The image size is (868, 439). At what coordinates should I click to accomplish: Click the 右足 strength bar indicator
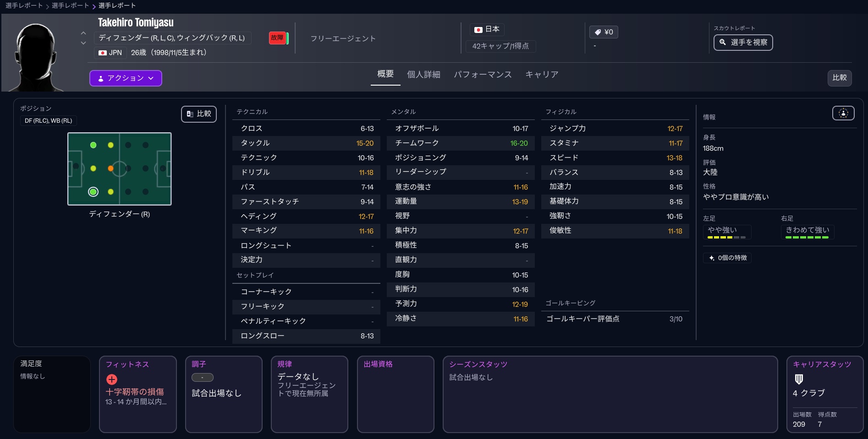[x=807, y=237]
